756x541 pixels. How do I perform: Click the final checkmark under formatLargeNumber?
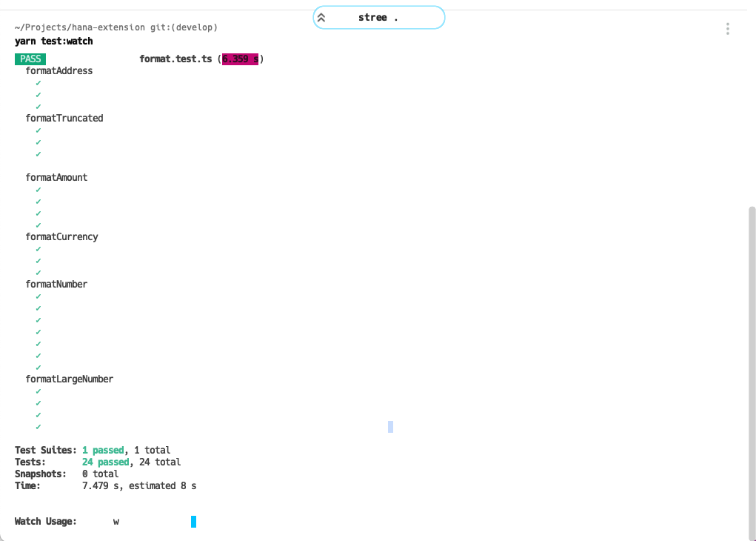pyautogui.click(x=38, y=427)
